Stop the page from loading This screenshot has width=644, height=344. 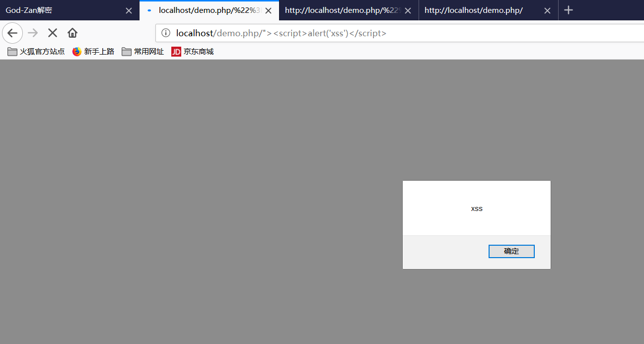pos(53,33)
